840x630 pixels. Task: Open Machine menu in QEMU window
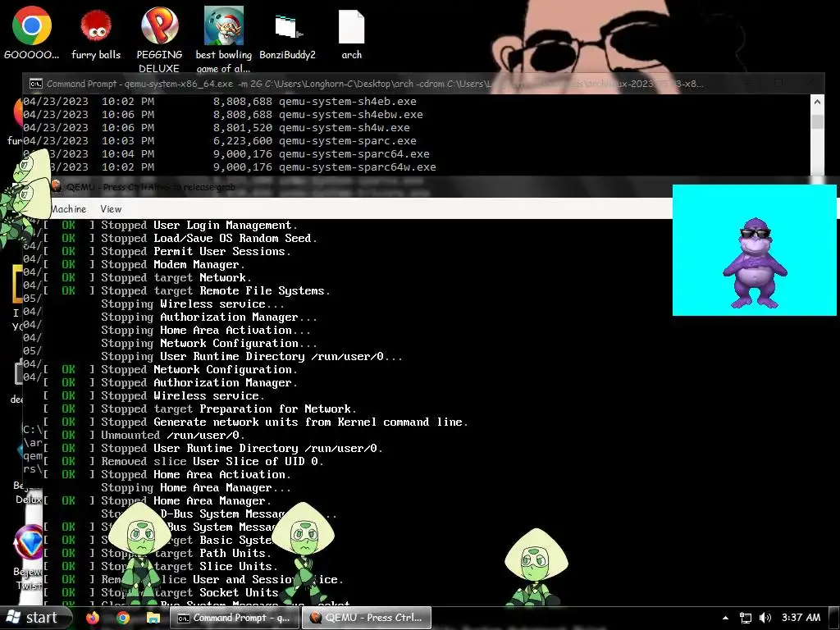[x=69, y=209]
